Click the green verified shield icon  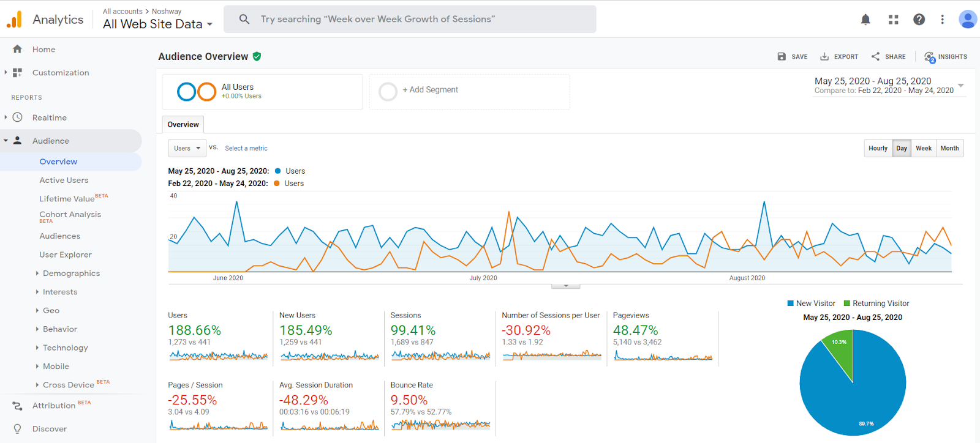[x=257, y=56]
